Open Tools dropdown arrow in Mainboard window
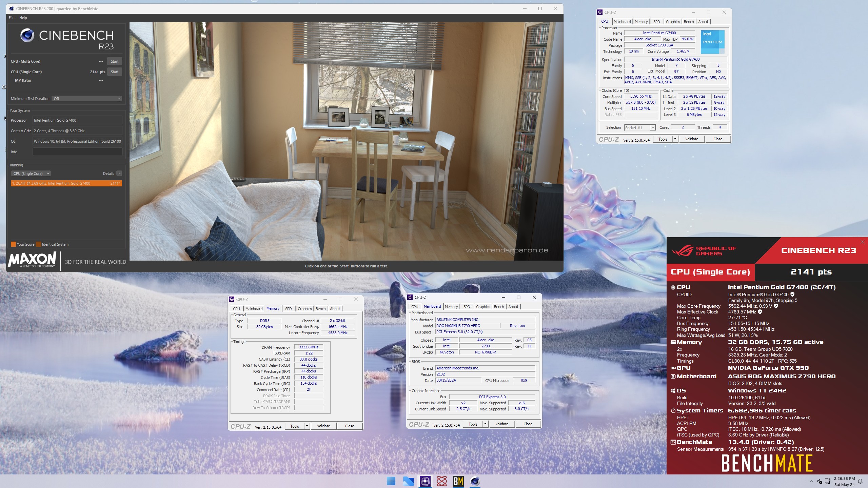 485,424
